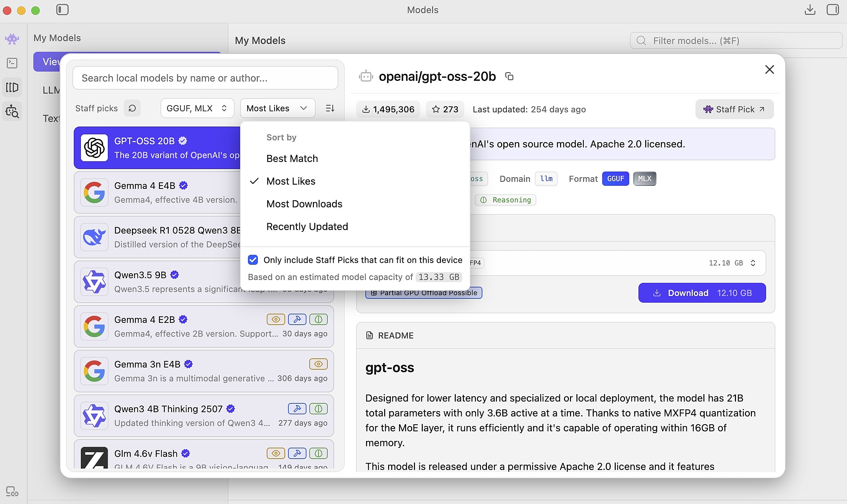Open the Developer terminal sidebar icon
The width and height of the screenshot is (847, 504).
(12, 63)
